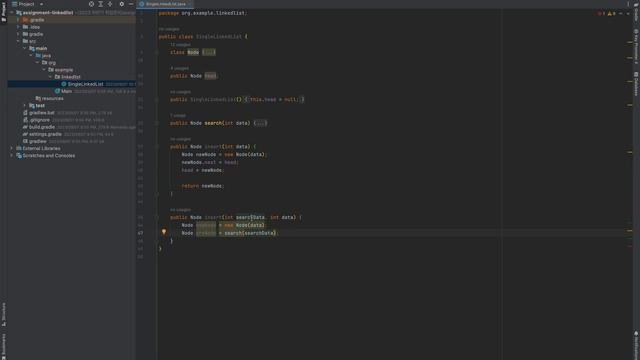Click usages hint above Node head field
Screen dimensions: 640x360
point(179,68)
